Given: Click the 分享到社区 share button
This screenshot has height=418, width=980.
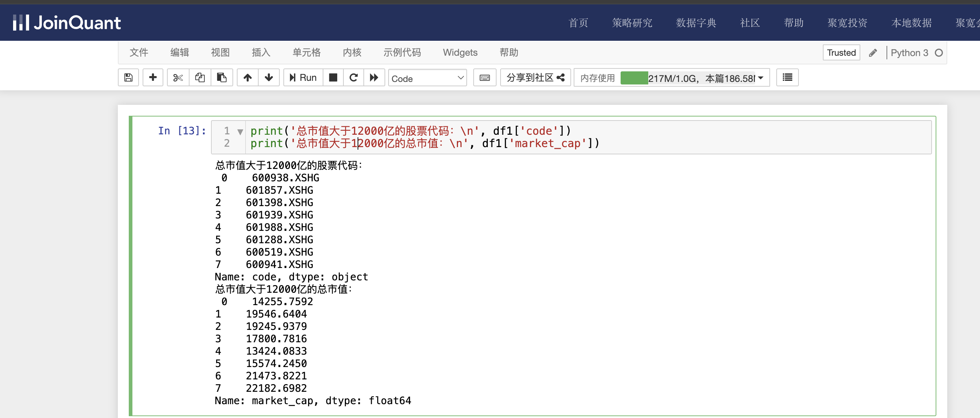Looking at the screenshot, I should [535, 78].
